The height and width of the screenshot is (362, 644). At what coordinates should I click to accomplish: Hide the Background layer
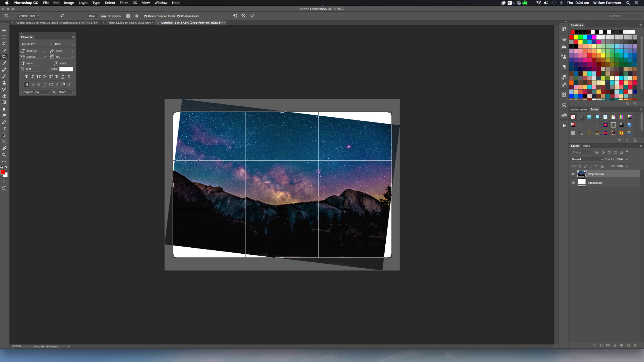[x=573, y=183]
